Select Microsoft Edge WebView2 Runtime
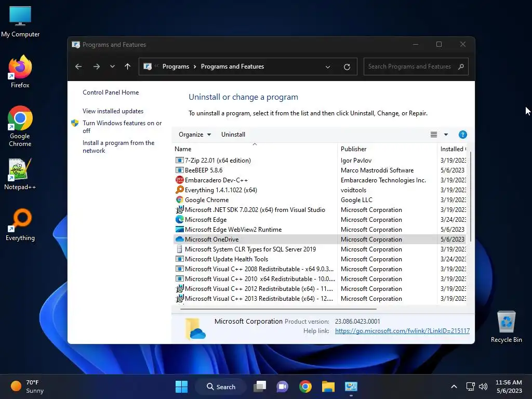This screenshot has width=532, height=399. [x=233, y=229]
